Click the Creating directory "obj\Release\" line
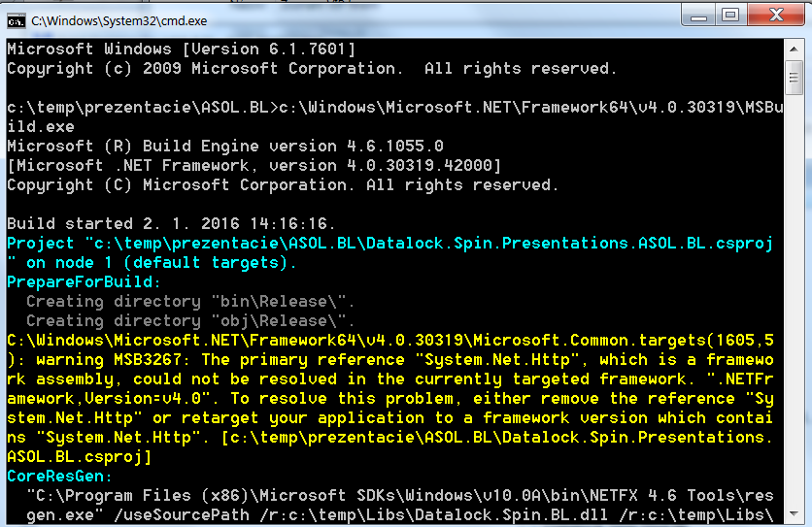Viewport: 812px width, 527px height. [190, 321]
